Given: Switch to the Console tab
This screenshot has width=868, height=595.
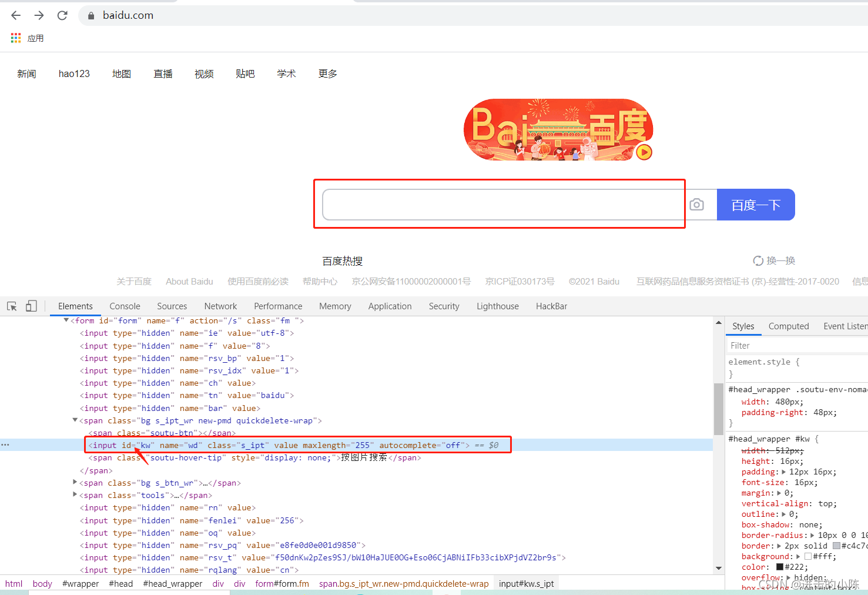Looking at the screenshot, I should [x=125, y=306].
